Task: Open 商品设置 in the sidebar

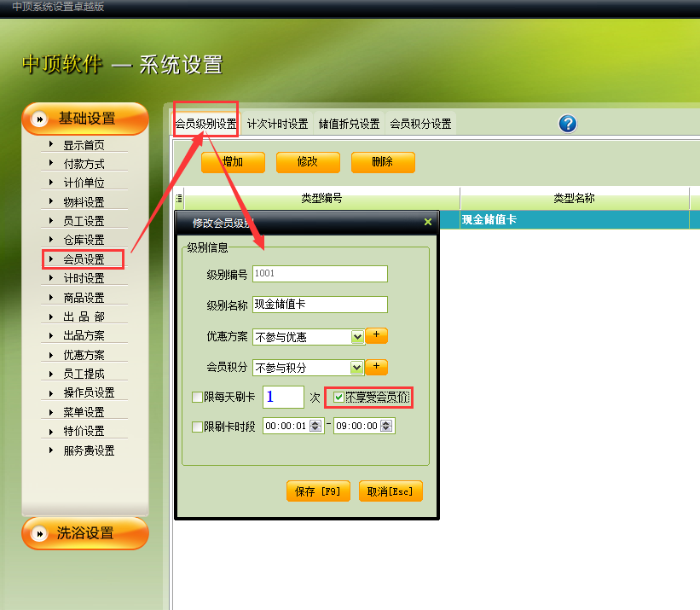Action: 84,298
